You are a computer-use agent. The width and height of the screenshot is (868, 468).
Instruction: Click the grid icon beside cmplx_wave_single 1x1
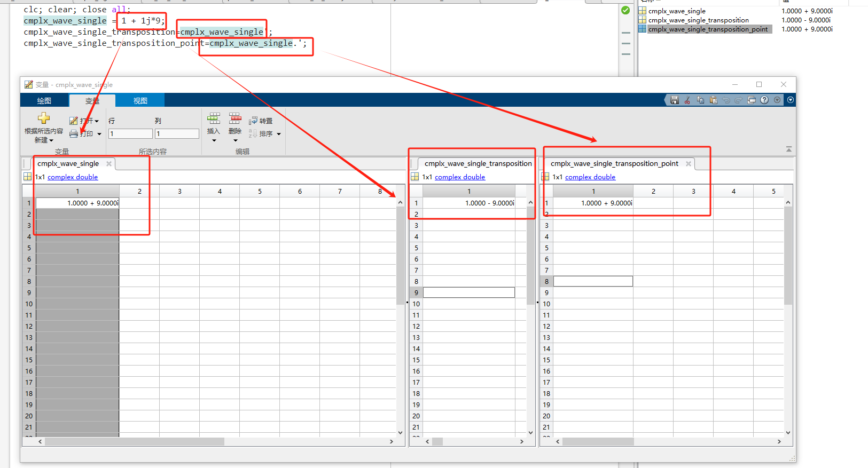point(28,177)
